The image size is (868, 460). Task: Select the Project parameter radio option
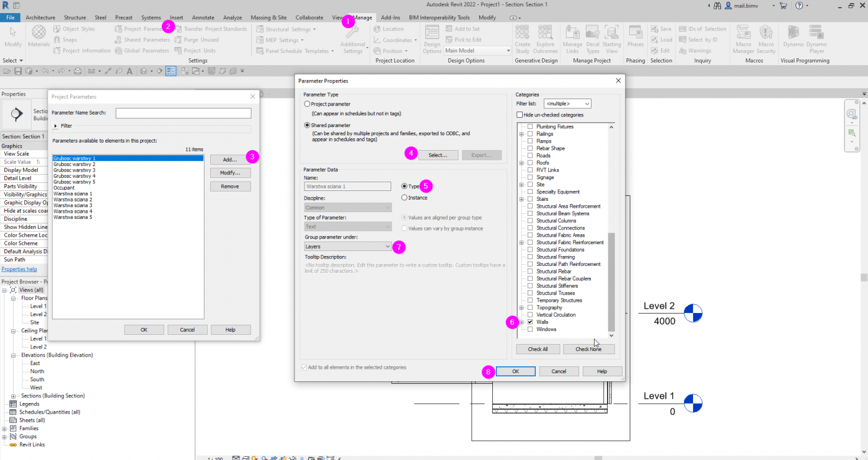[308, 104]
